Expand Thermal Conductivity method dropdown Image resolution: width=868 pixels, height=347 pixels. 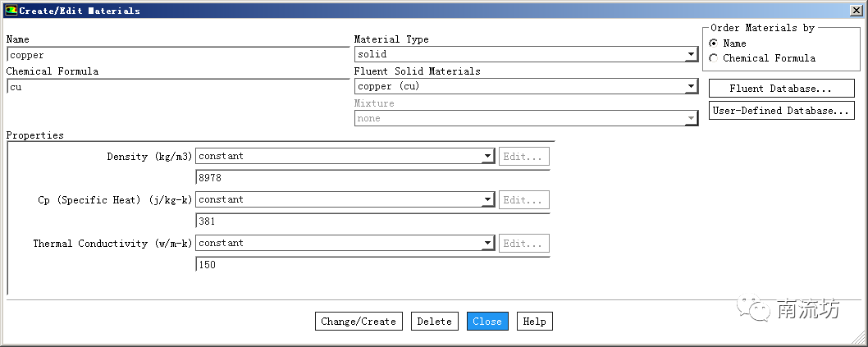tap(487, 243)
